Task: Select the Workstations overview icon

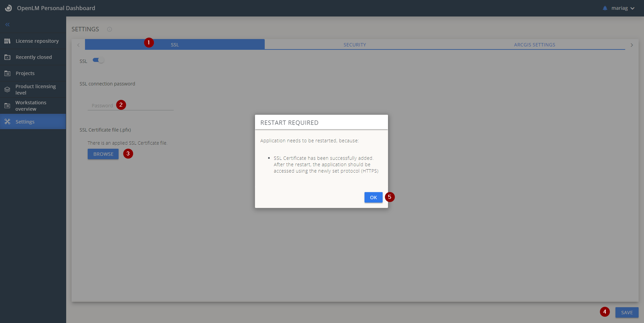Action: [x=7, y=106]
